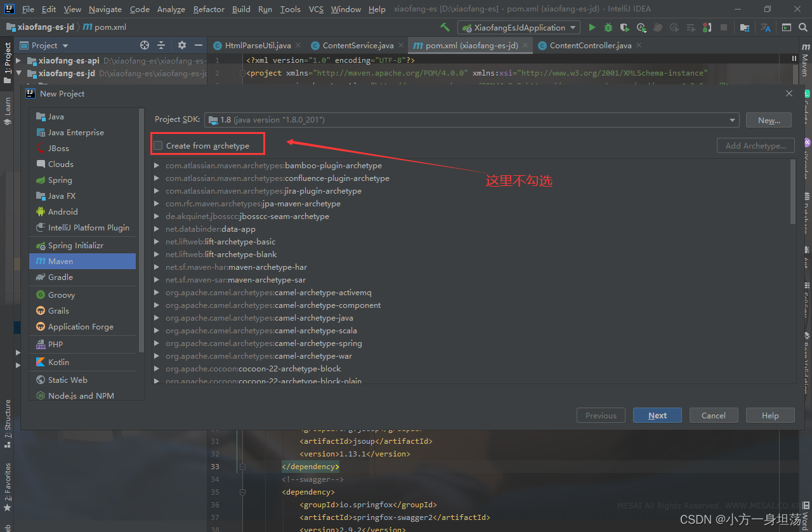Click xiaofang-es-jd breadcrumb in navigation bar
812x532 pixels.
point(41,27)
